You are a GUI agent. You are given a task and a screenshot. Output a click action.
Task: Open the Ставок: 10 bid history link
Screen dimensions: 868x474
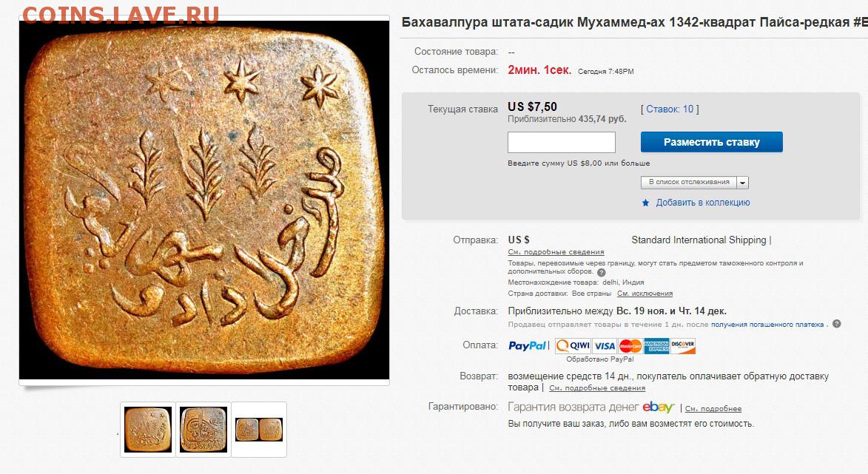click(x=670, y=109)
